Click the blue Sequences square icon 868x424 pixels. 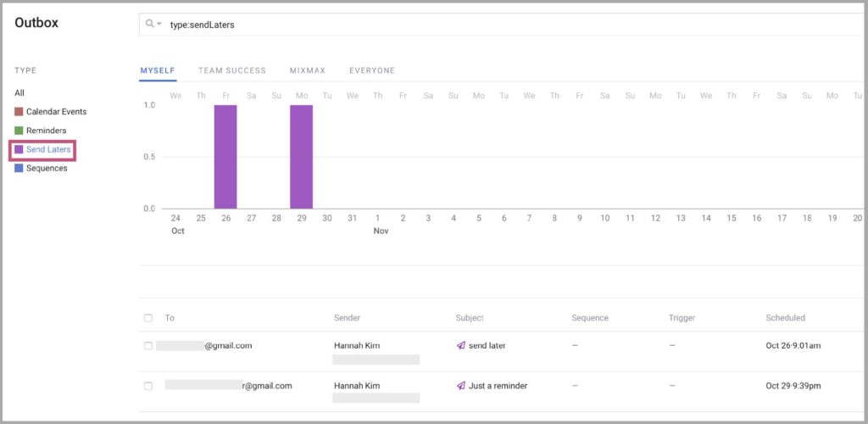pos(19,168)
